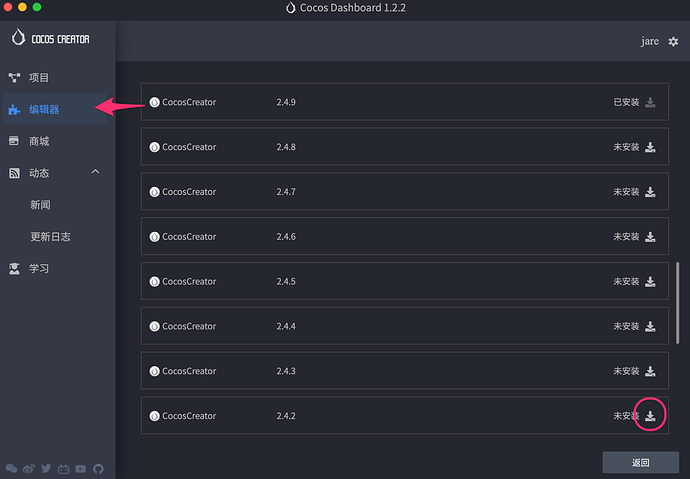Click version number 2.4.4
690x479 pixels.
pyautogui.click(x=286, y=326)
